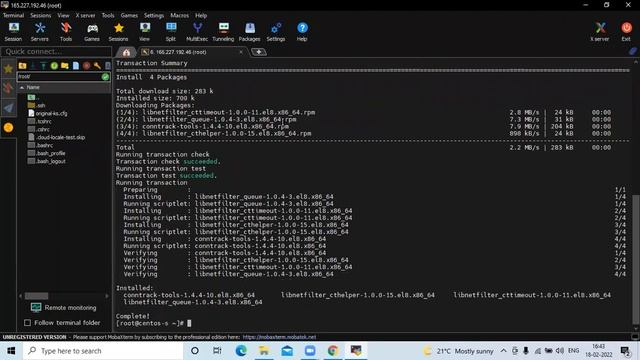Open the Games toolbar icon

pos(92,32)
